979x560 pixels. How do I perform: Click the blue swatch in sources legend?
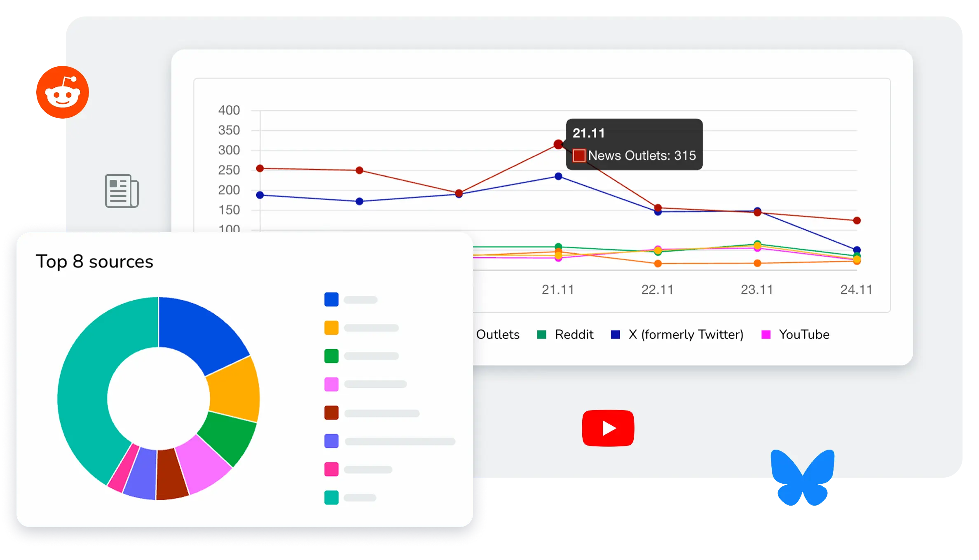(331, 299)
